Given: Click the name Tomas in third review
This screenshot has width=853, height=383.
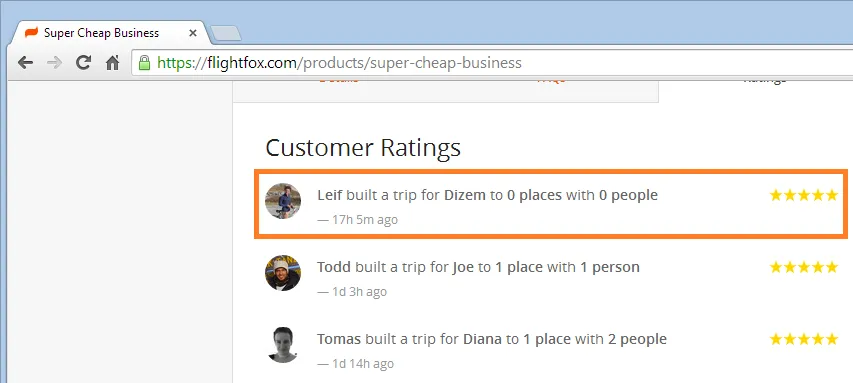Looking at the screenshot, I should click(339, 339).
